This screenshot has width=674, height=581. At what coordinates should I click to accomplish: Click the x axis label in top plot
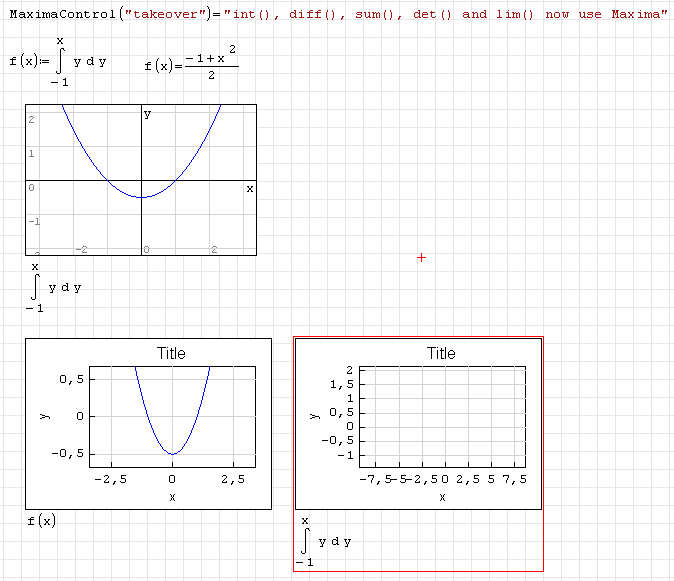coord(249,188)
